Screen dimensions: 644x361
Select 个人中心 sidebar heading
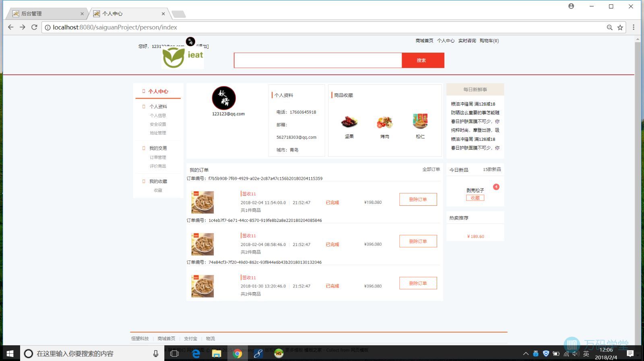(x=158, y=91)
